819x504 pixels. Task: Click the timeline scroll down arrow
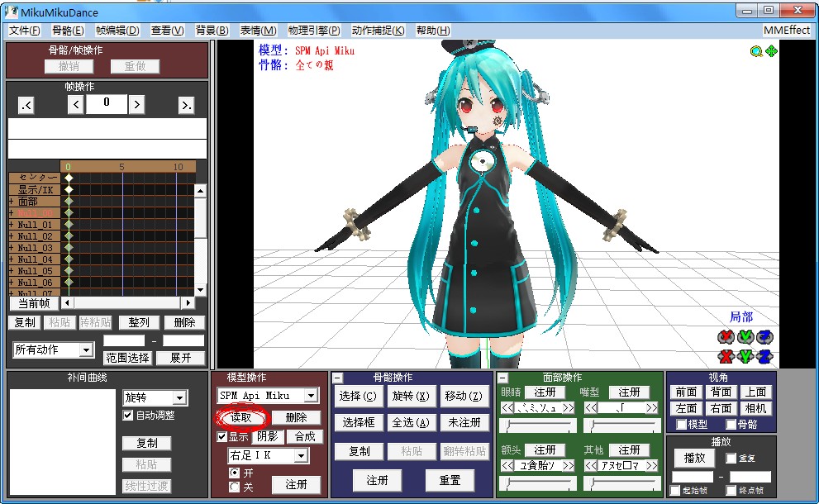201,290
